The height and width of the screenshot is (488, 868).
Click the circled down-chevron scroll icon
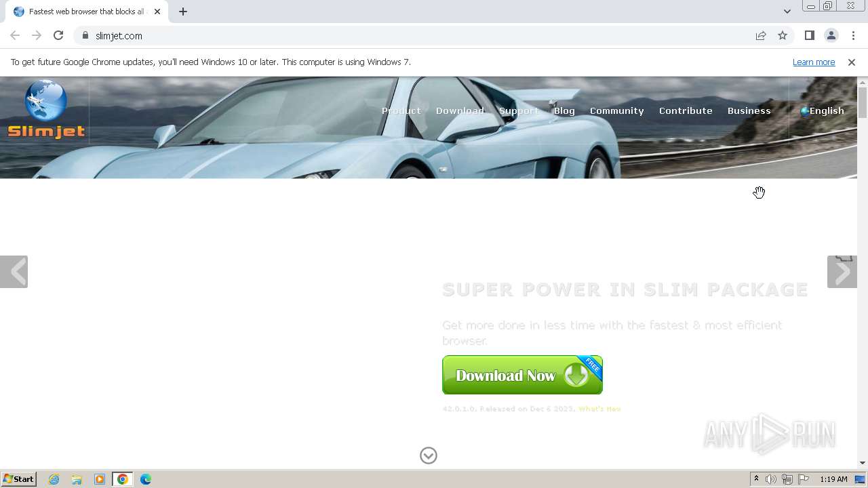click(429, 455)
